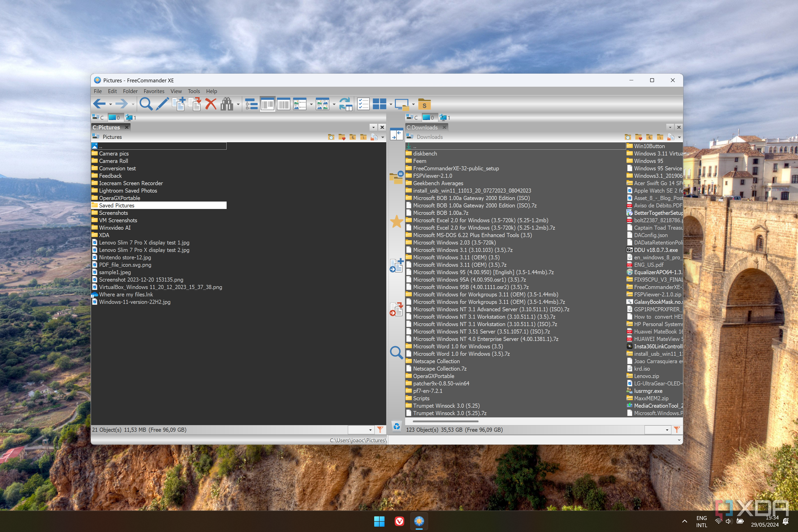This screenshot has width=798, height=532.
Task: Swap panels using the splitter arrows icon
Action: (396, 134)
